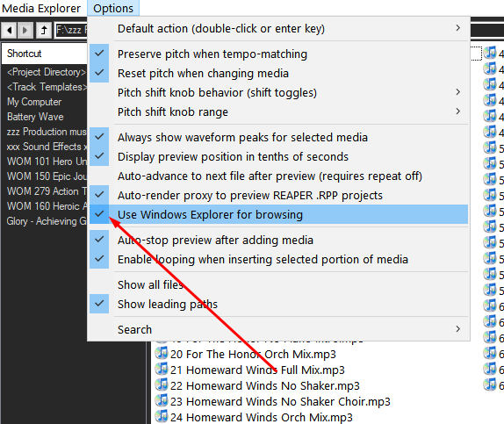Toggle Use Windows Explorer for browsing
Image resolution: width=504 pixels, height=424 pixels.
click(x=278, y=214)
